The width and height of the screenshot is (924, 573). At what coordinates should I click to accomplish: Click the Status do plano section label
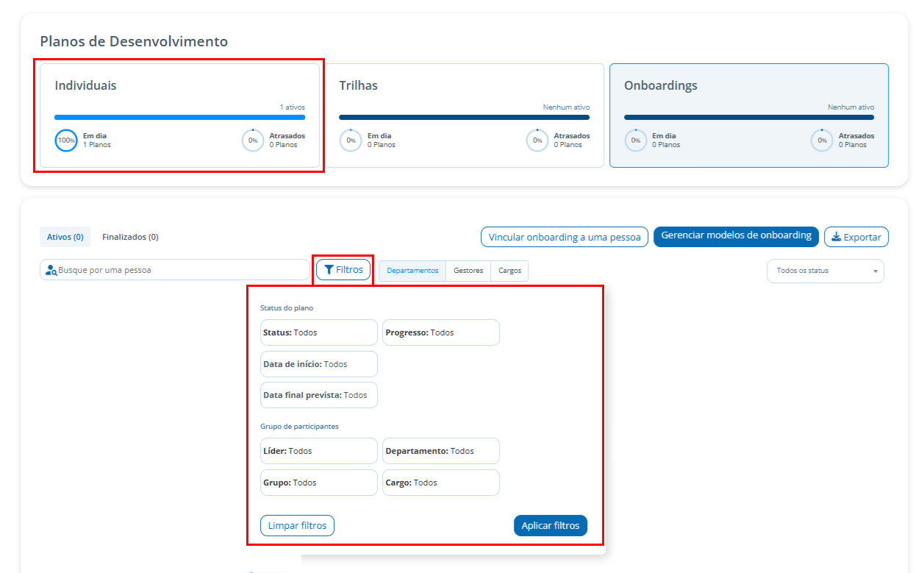tap(287, 307)
